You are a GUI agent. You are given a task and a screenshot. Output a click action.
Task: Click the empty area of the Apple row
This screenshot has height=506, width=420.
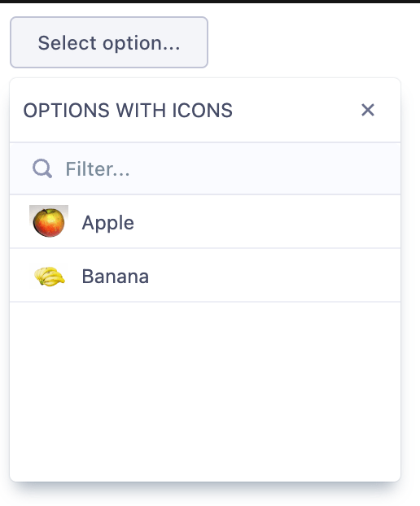(268, 221)
